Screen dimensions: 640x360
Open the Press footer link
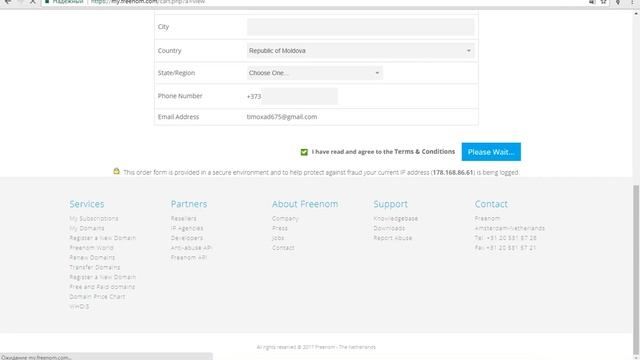click(280, 228)
